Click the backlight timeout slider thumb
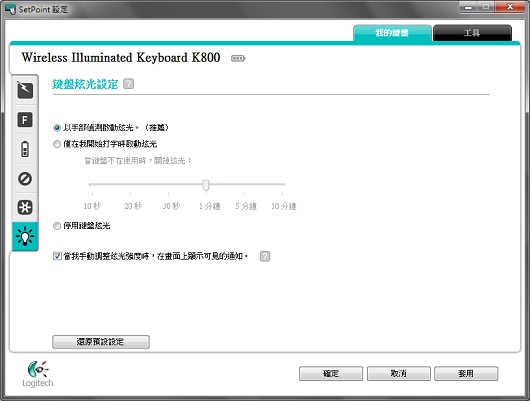530x401 pixels. (206, 185)
